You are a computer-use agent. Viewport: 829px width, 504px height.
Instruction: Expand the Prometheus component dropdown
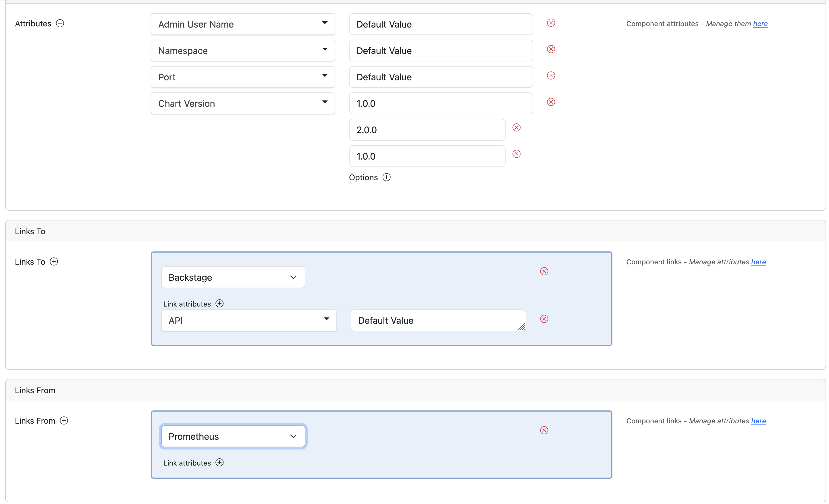(233, 437)
